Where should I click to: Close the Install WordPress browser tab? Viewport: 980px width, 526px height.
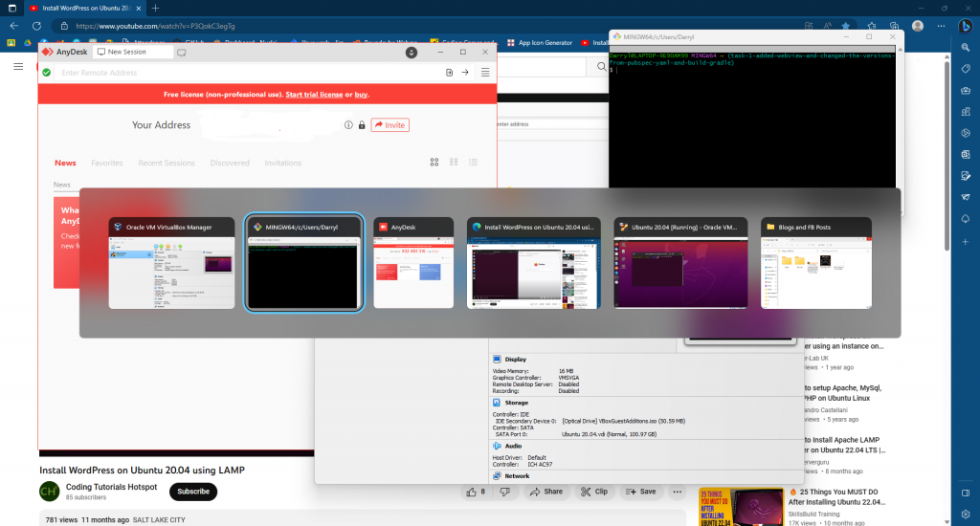pyautogui.click(x=138, y=8)
